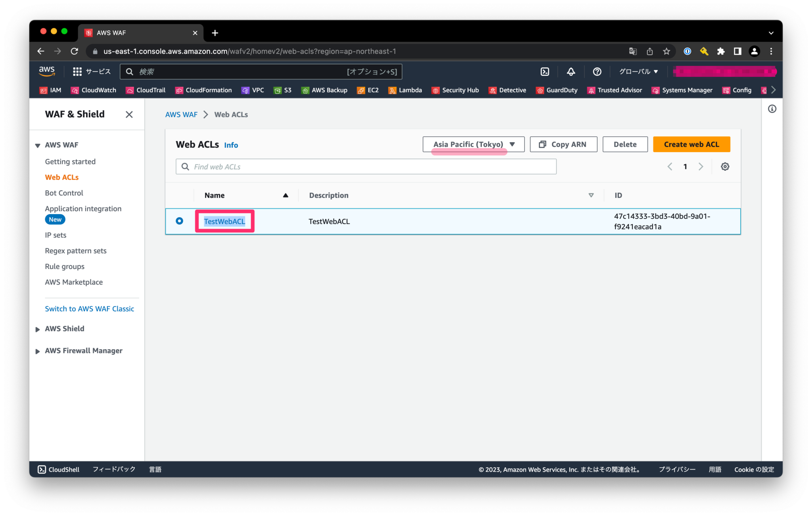Viewport: 812px width, 516px height.
Task: Open the Asia Pacific (Tokyo) region selector
Action: [x=473, y=144]
